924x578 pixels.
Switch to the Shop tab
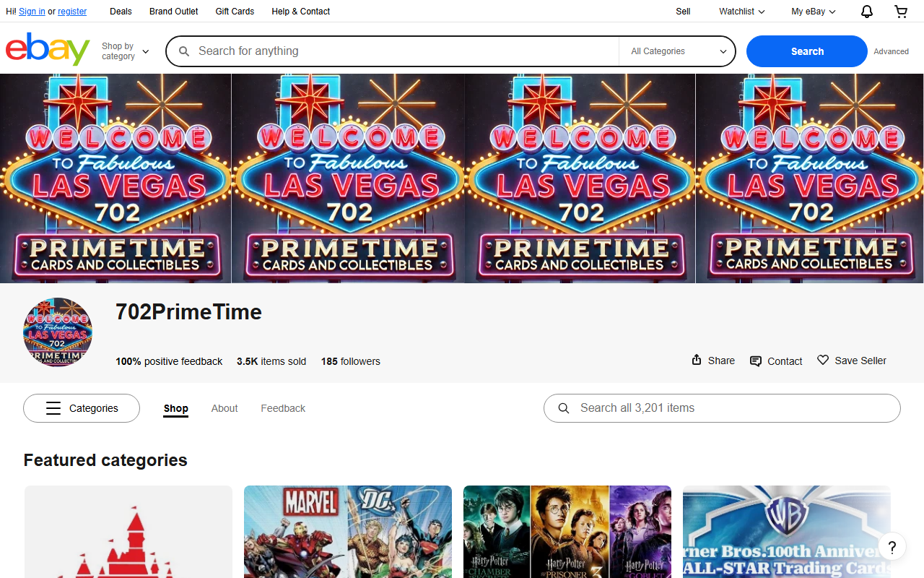175,408
